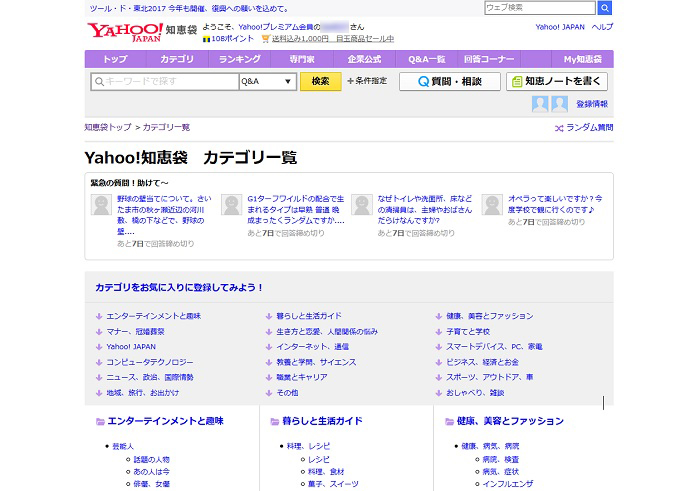700x491 pixels.
Task: Jump to ビジネス、経済とお金 category
Action: pos(483,362)
